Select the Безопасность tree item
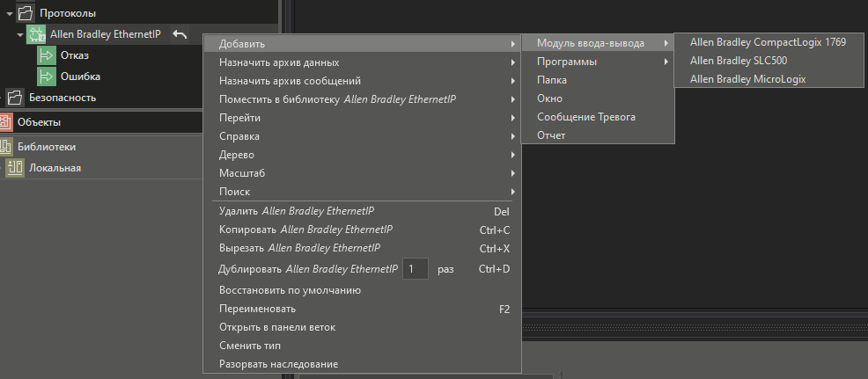The image size is (868, 379). [x=63, y=98]
